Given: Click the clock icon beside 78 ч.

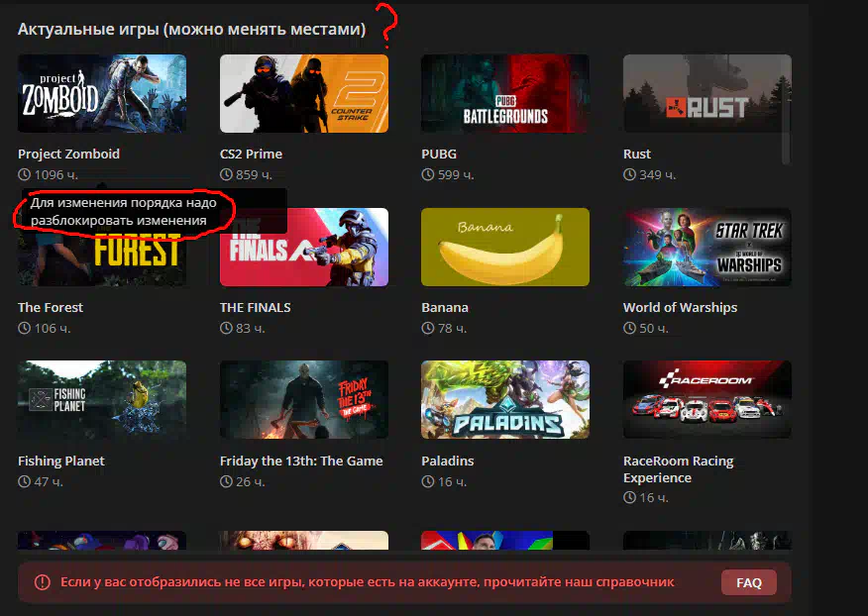Looking at the screenshot, I should pos(427,328).
